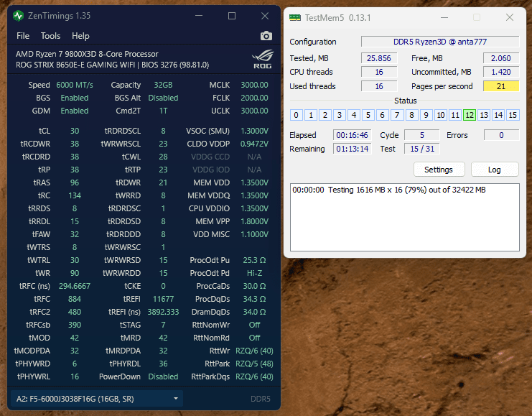This screenshot has height=416, width=532.
Task: Click thread status box 14 in TestMem5
Action: 498,115
